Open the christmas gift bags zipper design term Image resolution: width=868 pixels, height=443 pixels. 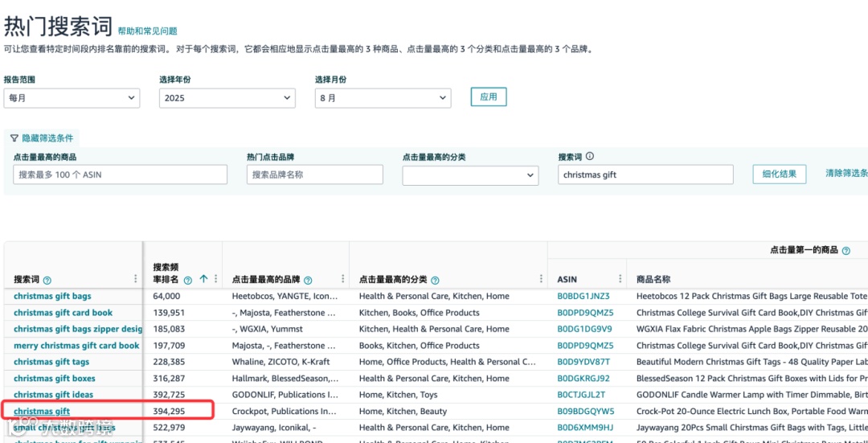[x=78, y=329]
